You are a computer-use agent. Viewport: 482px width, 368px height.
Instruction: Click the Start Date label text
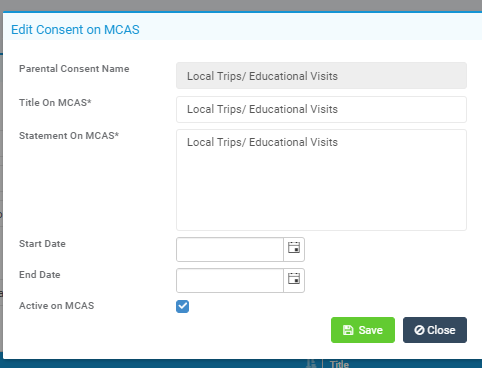(42, 244)
